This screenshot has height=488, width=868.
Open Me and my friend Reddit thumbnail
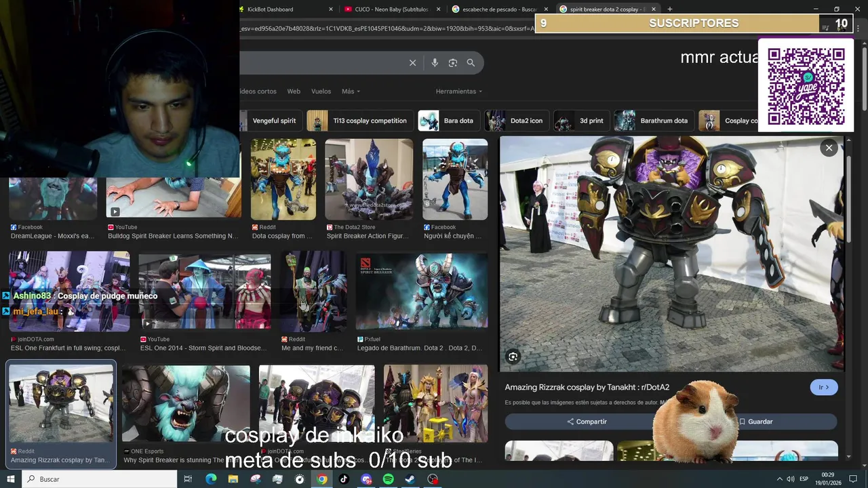314,291
